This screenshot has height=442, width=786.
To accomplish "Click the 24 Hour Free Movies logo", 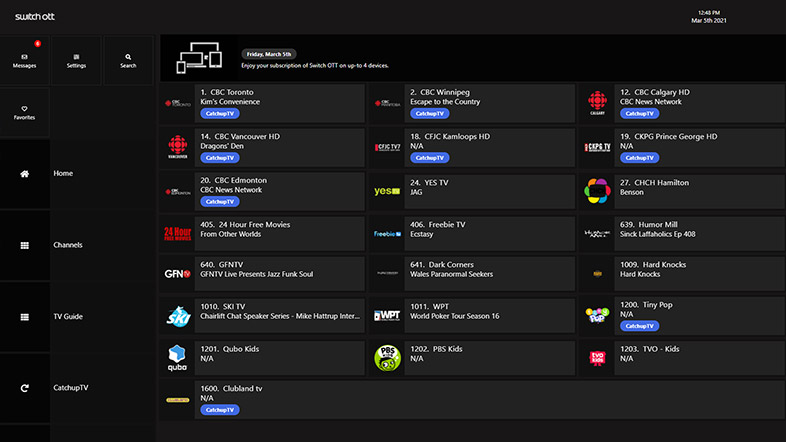I will point(177,234).
